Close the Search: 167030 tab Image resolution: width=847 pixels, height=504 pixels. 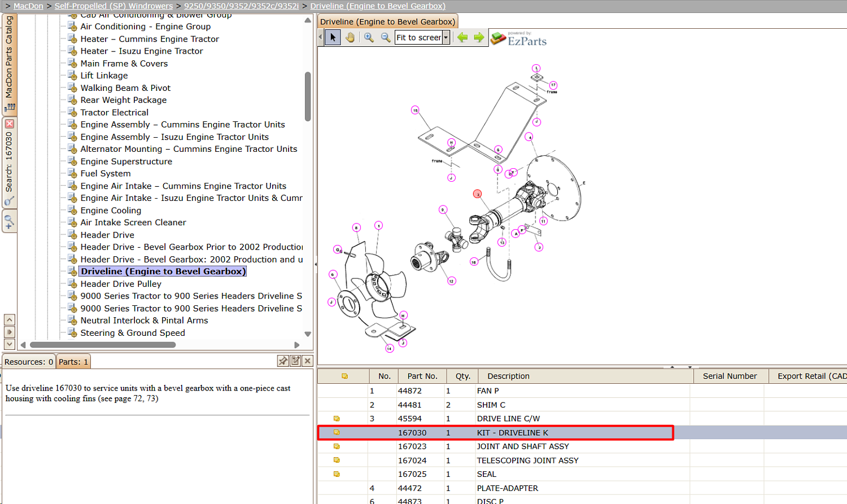[x=9, y=124]
